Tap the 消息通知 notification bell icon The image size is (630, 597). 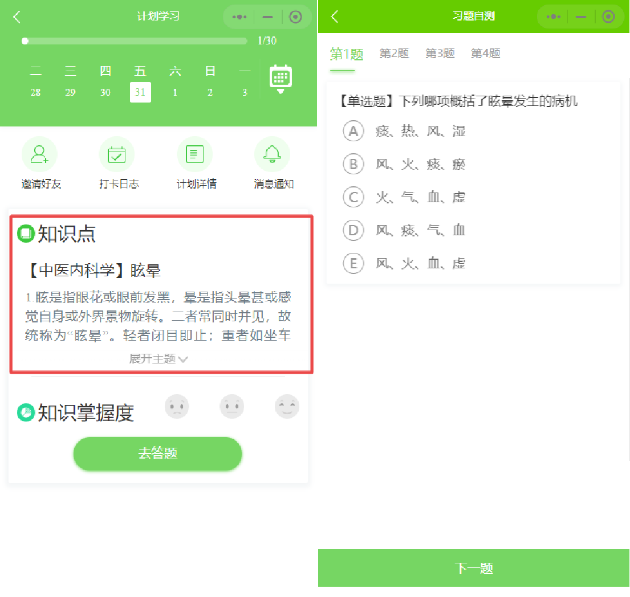[x=272, y=154]
